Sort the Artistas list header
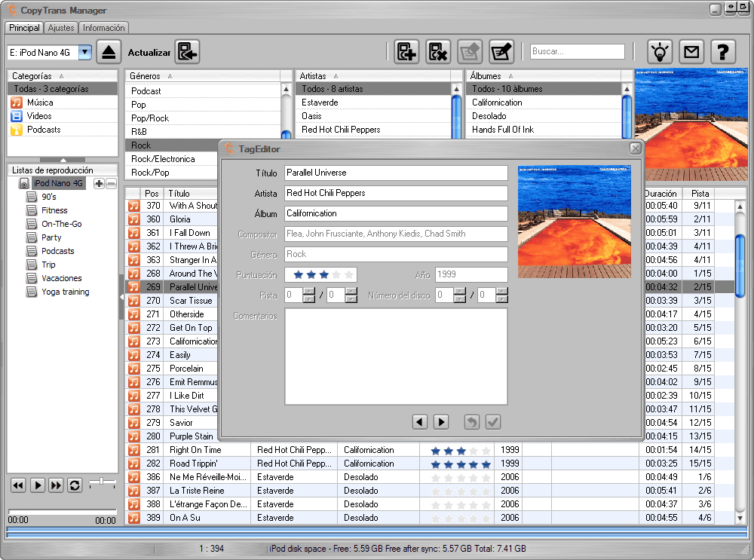The width and height of the screenshot is (754, 560). (373, 76)
